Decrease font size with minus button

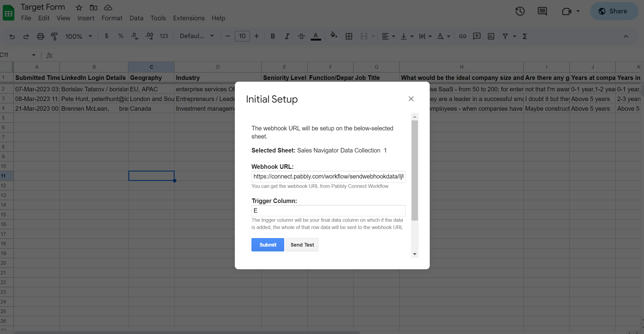click(x=228, y=36)
